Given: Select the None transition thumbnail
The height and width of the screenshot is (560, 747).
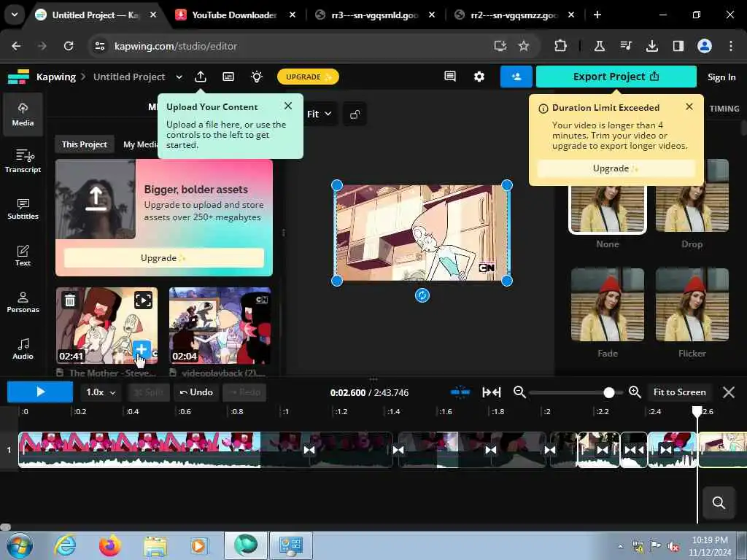Looking at the screenshot, I should point(608,209).
